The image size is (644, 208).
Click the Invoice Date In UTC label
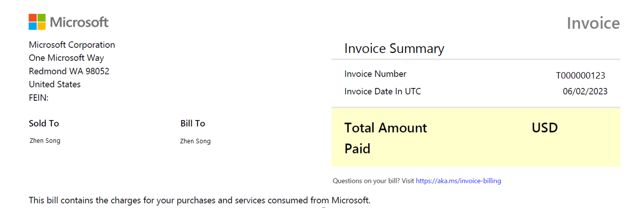click(x=382, y=91)
